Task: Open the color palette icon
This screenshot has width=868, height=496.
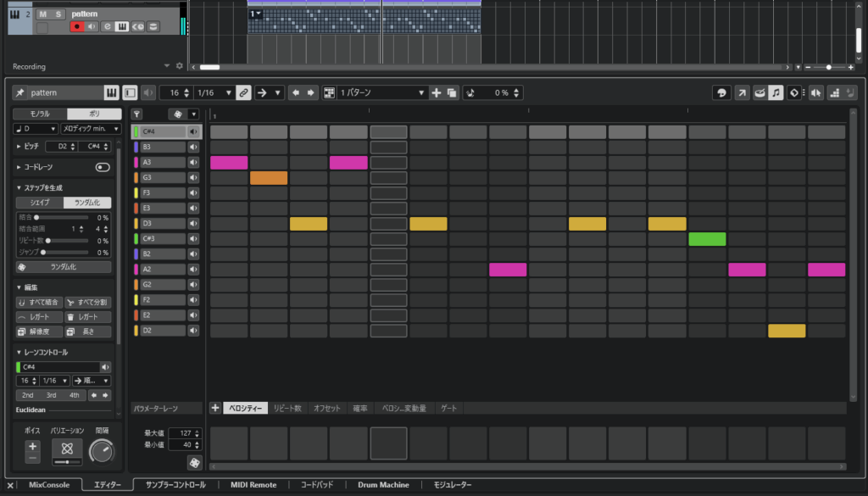Action: tap(721, 92)
